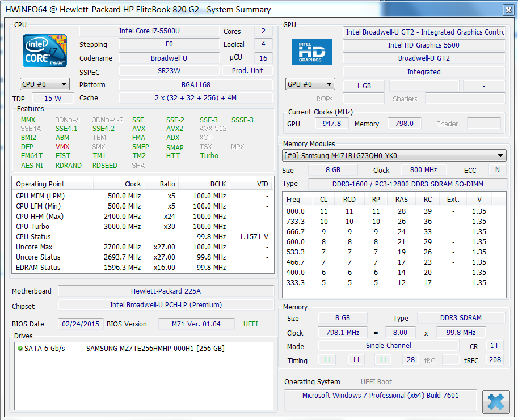
Task: Click the Broadwell U codename field
Action: [169, 58]
